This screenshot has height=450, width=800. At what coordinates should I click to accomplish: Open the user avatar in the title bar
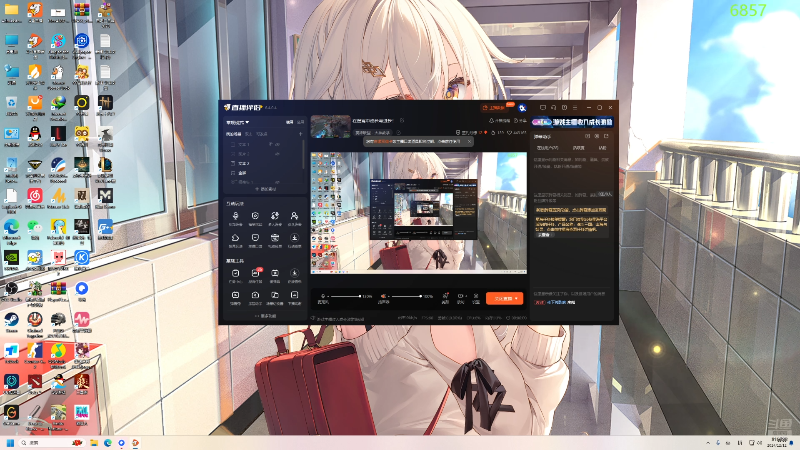click(522, 108)
